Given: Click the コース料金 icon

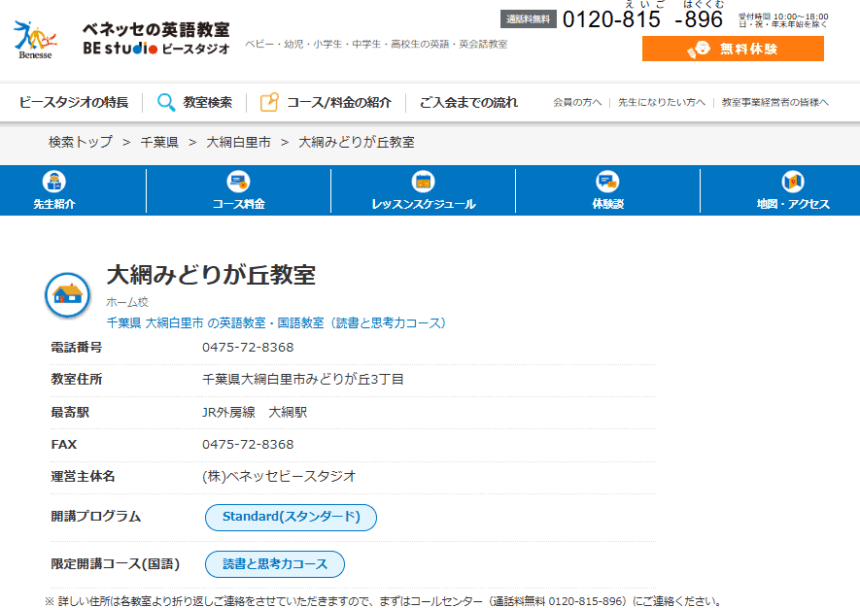Looking at the screenshot, I should tap(238, 182).
